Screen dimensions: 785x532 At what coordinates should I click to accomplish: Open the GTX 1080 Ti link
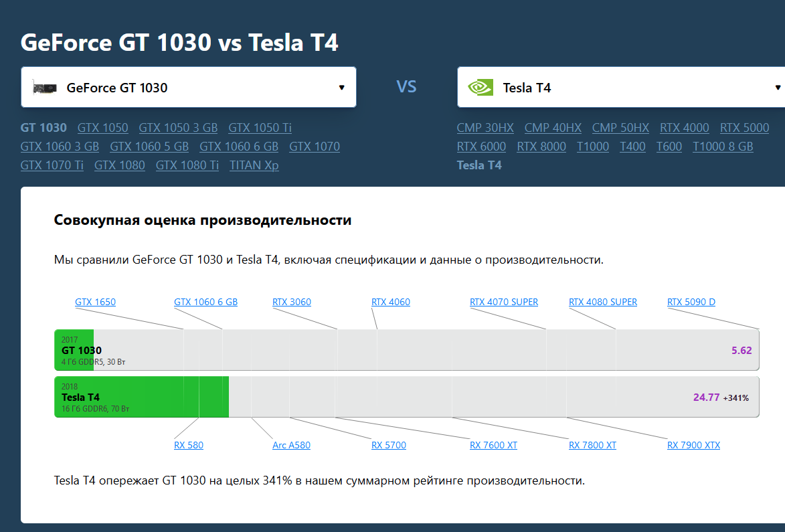coord(187,165)
